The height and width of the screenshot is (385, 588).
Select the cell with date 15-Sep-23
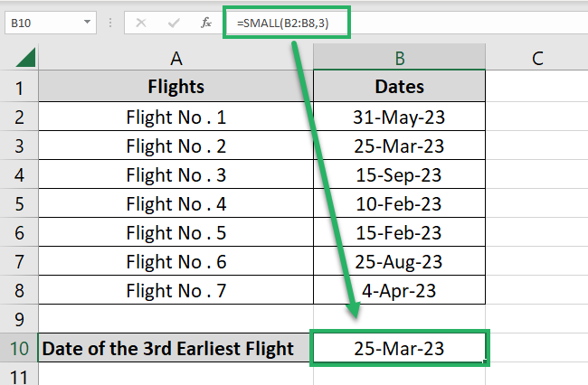(399, 174)
